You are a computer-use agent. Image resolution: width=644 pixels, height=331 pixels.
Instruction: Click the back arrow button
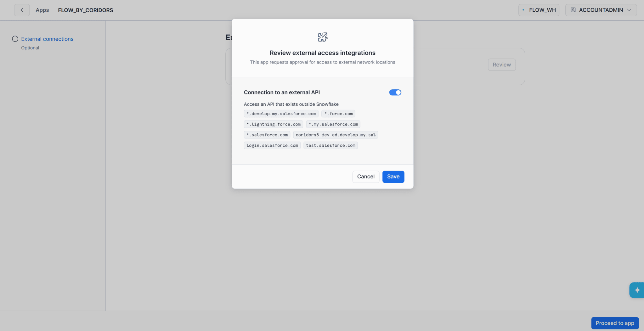tap(22, 10)
